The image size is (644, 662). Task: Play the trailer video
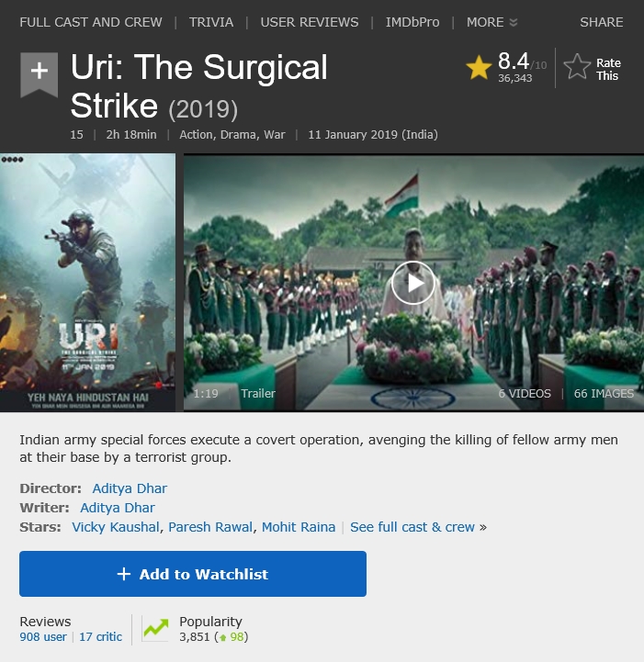click(413, 283)
